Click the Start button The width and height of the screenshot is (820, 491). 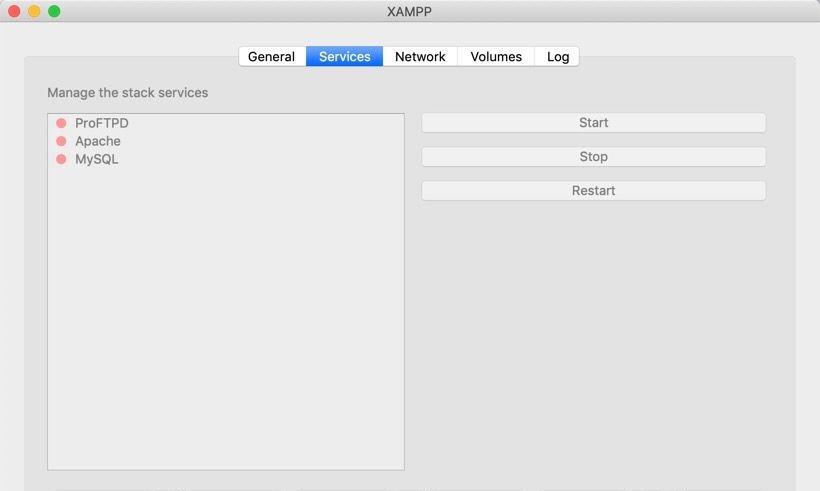pos(594,123)
